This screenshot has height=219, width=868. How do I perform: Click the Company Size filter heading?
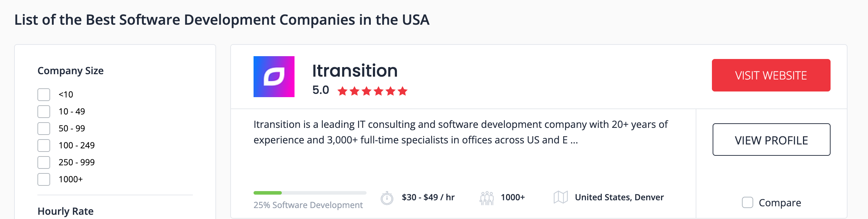click(71, 71)
